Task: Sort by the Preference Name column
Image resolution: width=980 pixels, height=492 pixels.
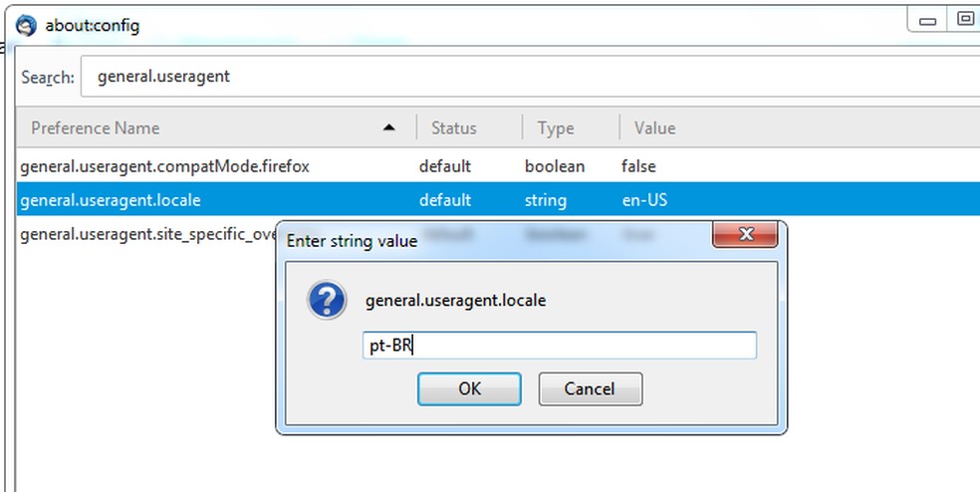Action: 96,127
